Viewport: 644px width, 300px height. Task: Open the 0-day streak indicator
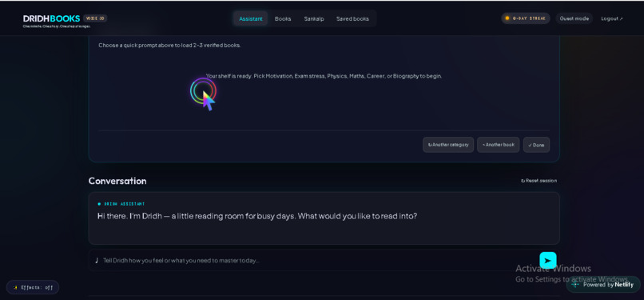[525, 18]
